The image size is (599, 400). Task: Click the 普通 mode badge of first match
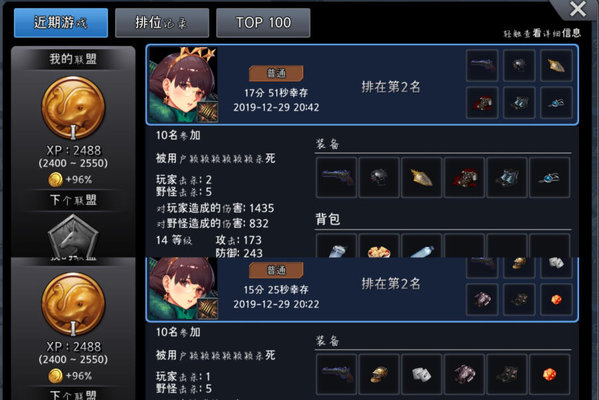pos(276,73)
